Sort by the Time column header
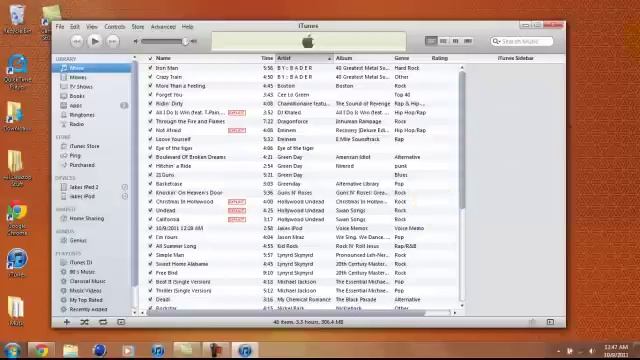640x360 pixels. pos(267,58)
